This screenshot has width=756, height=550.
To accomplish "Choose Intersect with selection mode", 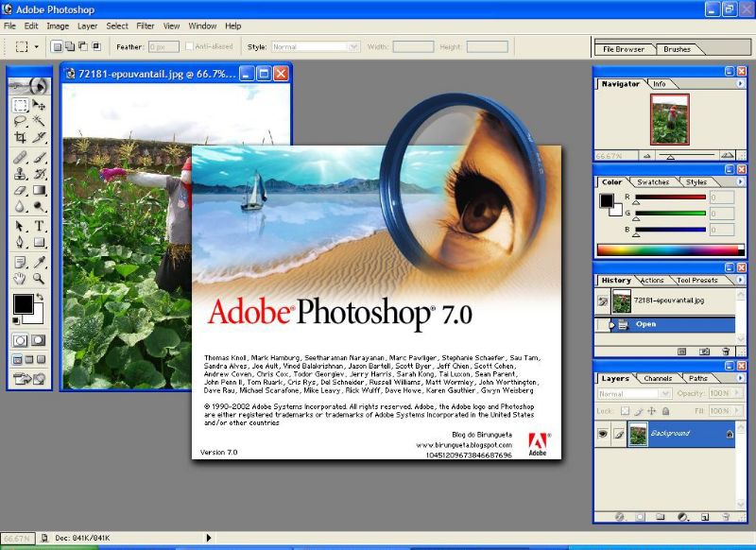I will pos(96,46).
